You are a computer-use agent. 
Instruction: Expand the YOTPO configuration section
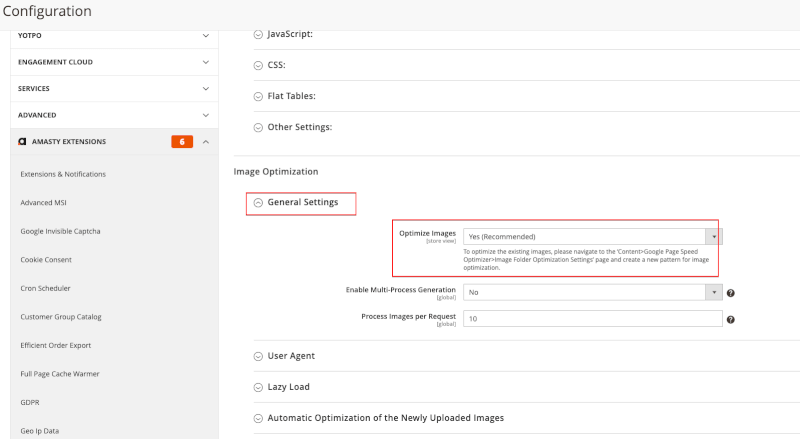coord(114,36)
